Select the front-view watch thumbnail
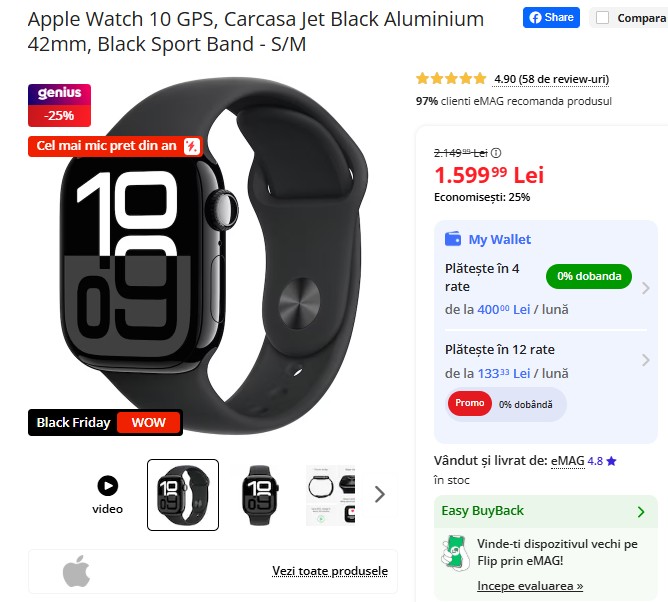This screenshot has width=668, height=602. click(x=259, y=495)
